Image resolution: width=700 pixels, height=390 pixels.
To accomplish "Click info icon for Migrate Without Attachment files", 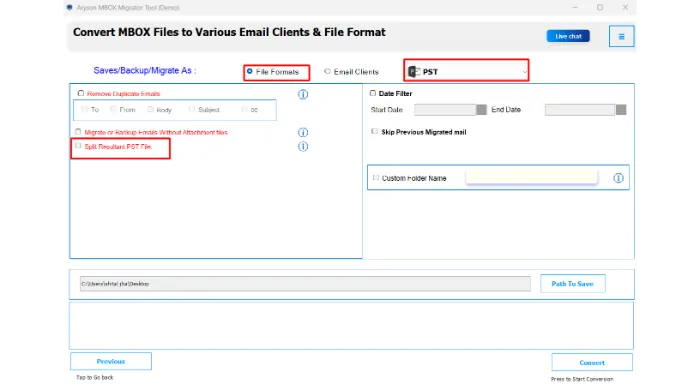I will 303,133.
